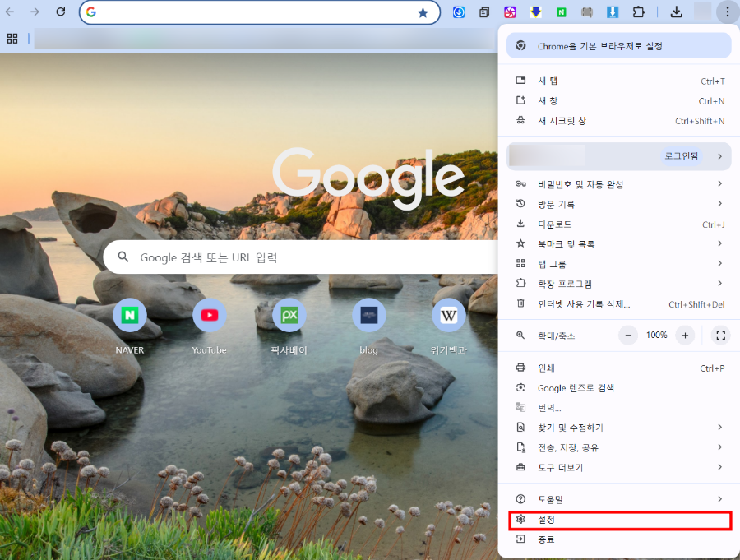
Task: Open downloads via the toolbar download icon
Action: point(676,12)
